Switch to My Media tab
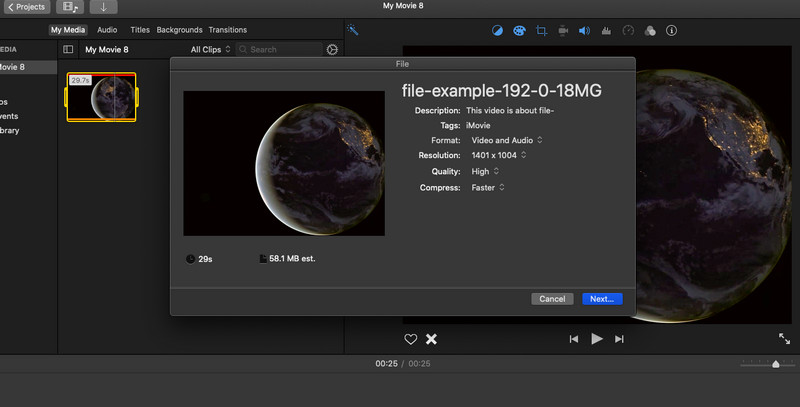Image resolution: width=800 pixels, height=407 pixels. (x=68, y=30)
